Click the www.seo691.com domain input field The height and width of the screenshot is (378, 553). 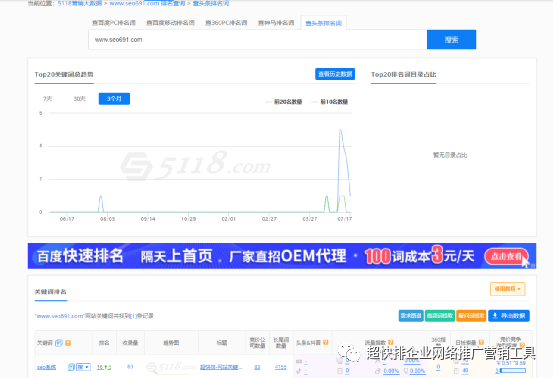click(257, 39)
